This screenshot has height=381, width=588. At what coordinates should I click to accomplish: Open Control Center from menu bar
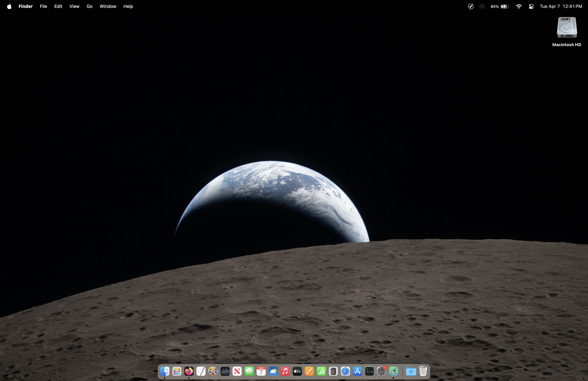coord(531,6)
